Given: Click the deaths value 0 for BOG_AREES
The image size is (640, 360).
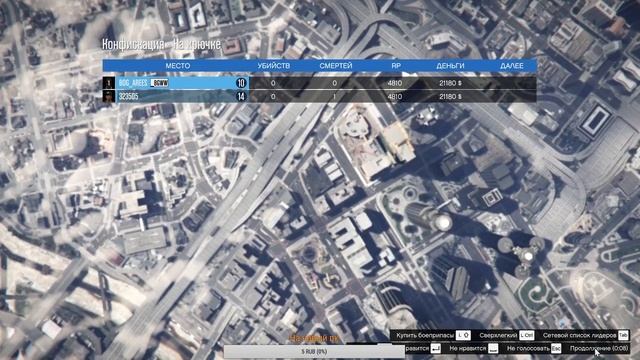Looking at the screenshot, I should [x=334, y=83].
